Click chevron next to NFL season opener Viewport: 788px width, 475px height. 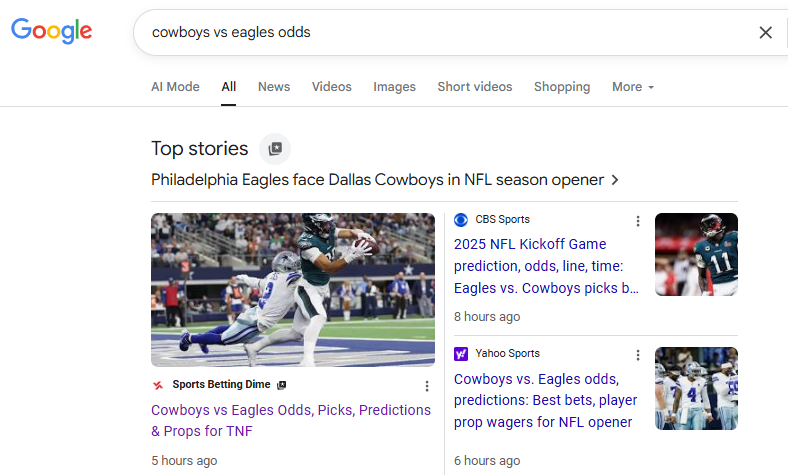pyautogui.click(x=615, y=179)
